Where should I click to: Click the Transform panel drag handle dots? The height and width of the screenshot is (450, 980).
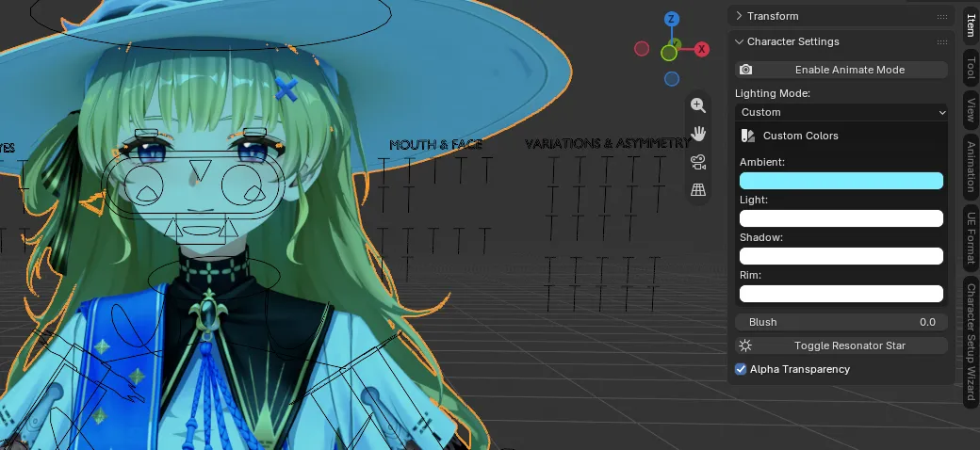click(x=942, y=16)
